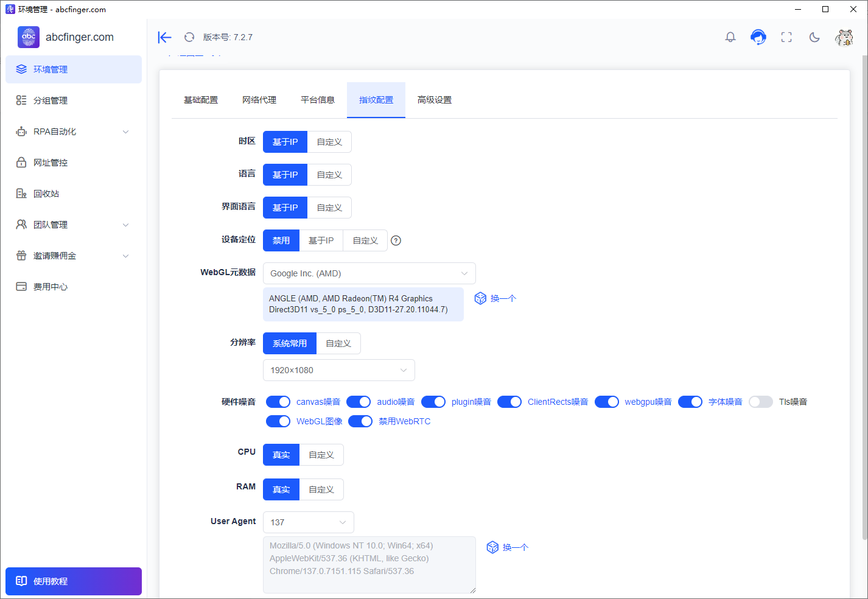The height and width of the screenshot is (599, 868).
Task: Click the refresh icon beside version number
Action: click(189, 37)
